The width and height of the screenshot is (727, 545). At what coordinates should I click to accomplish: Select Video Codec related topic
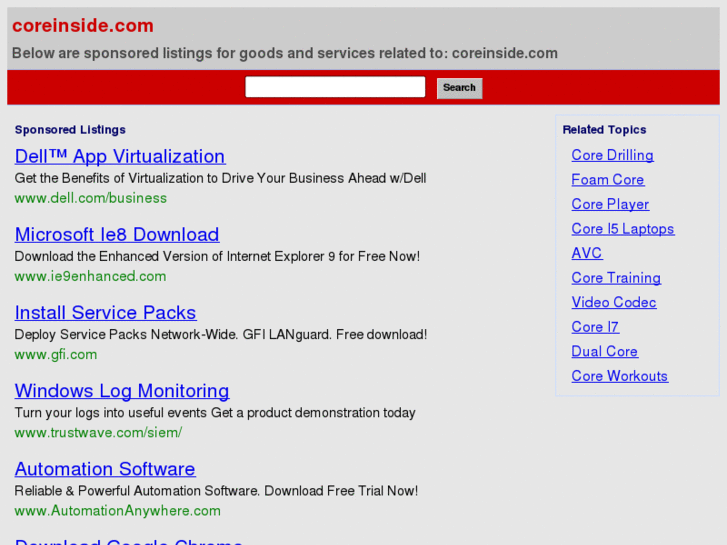coord(614,302)
